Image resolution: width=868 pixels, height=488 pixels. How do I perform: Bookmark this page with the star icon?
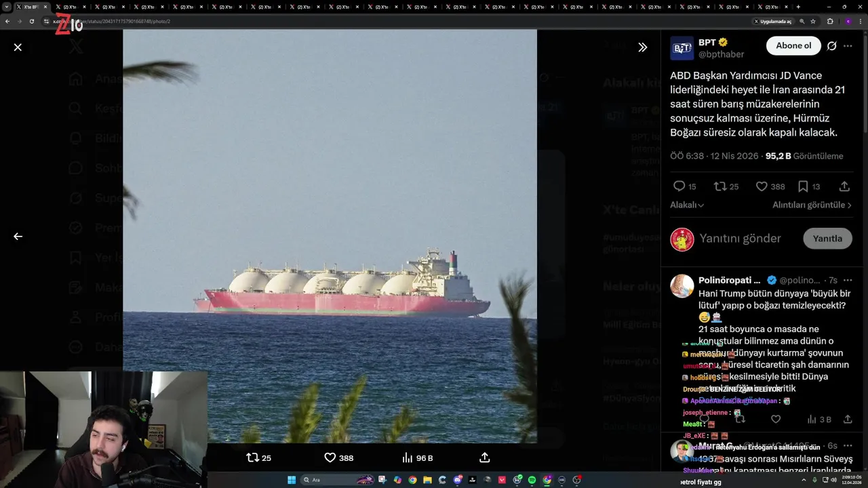pyautogui.click(x=813, y=21)
